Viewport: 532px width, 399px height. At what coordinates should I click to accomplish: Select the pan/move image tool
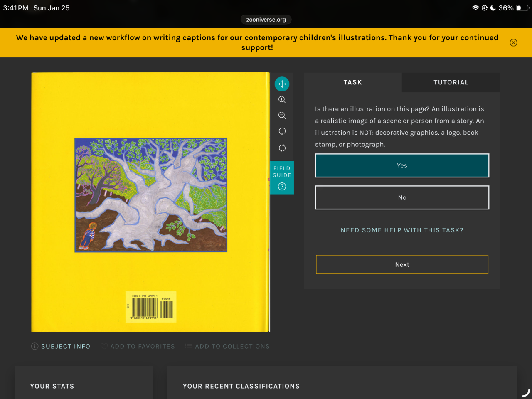tap(282, 84)
